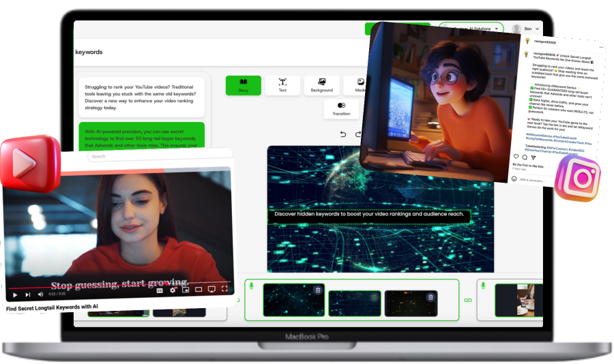Open the Transition tab
This screenshot has height=364, width=614.
[x=341, y=109]
